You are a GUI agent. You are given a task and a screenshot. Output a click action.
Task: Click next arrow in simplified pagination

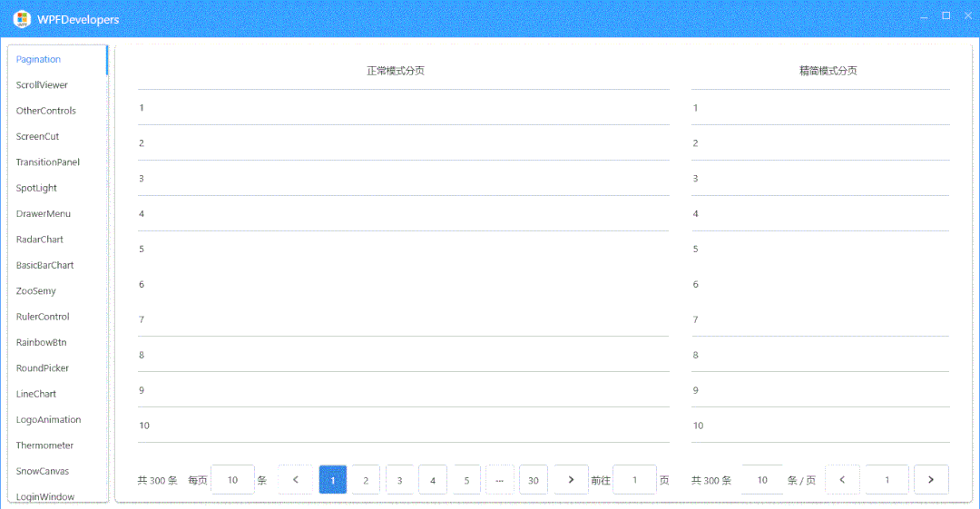[x=931, y=480]
